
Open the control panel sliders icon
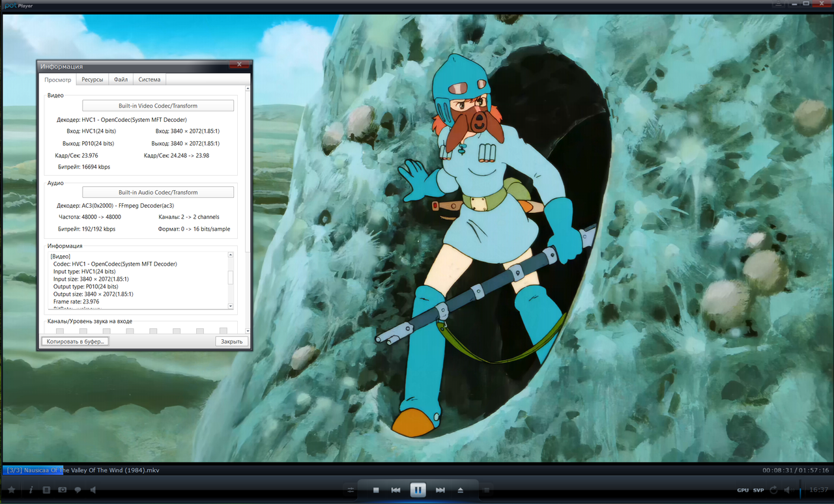(351, 490)
